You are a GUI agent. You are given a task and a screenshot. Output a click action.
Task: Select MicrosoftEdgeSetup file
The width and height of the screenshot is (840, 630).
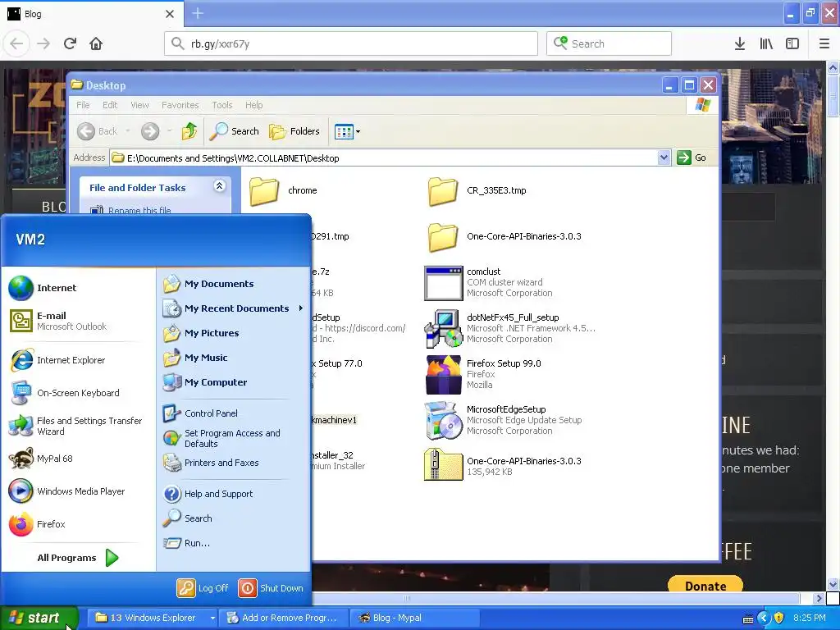504,420
